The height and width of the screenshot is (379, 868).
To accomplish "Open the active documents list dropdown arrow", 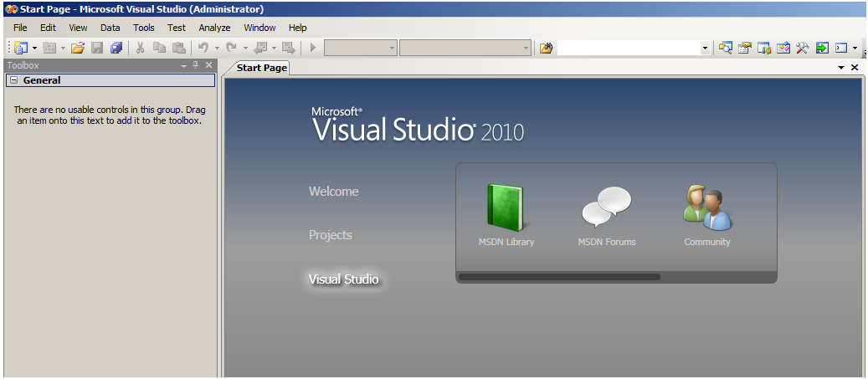I will pyautogui.click(x=841, y=68).
